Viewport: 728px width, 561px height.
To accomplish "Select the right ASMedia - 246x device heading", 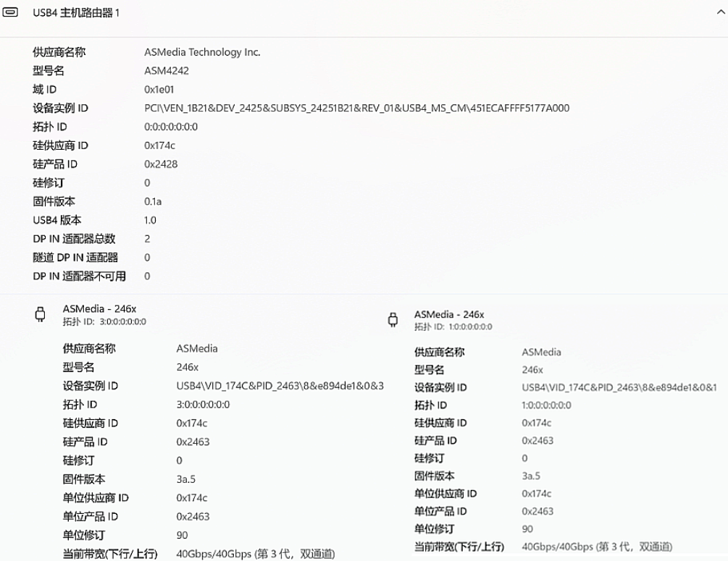I will 449,314.
